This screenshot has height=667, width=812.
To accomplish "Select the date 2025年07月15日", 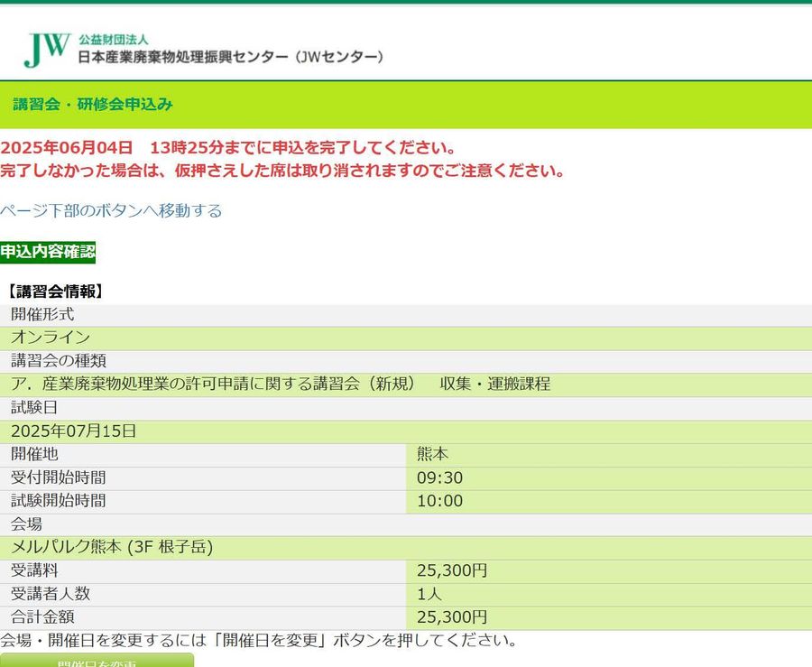I will pos(74,431).
